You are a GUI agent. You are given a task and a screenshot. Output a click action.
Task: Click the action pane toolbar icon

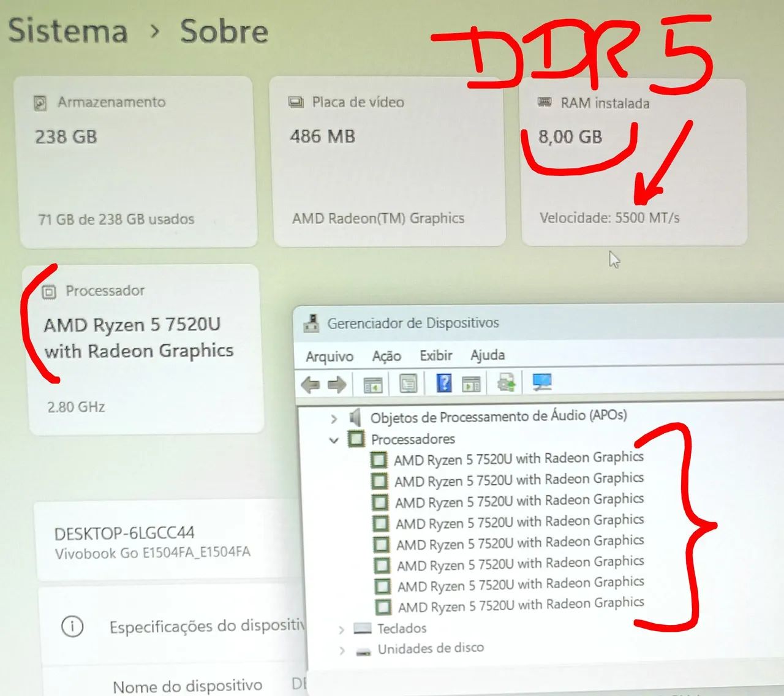pos(471,384)
